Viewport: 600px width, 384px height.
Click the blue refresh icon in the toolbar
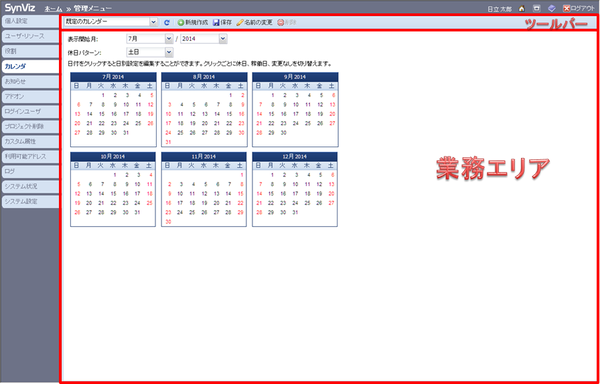[166, 23]
